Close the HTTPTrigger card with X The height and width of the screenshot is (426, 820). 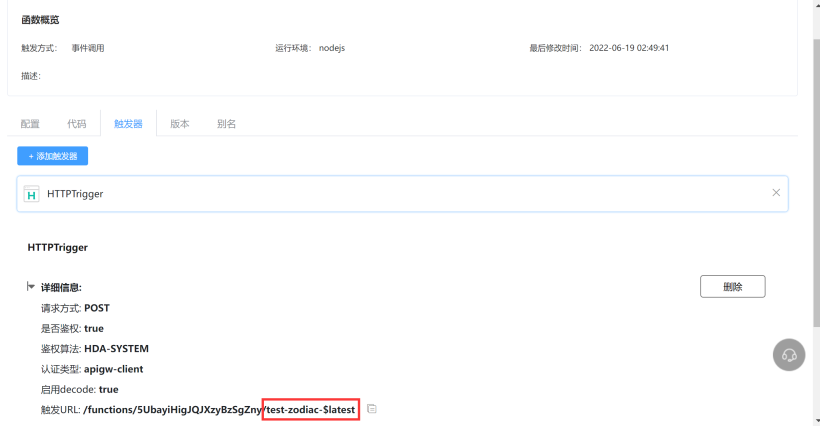(x=776, y=193)
